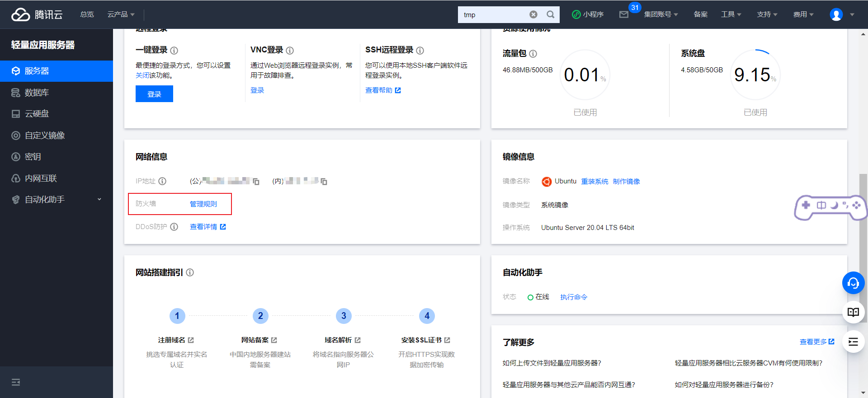Open the 小程序 mini program entry
This screenshot has width=868, height=398.
click(588, 14)
